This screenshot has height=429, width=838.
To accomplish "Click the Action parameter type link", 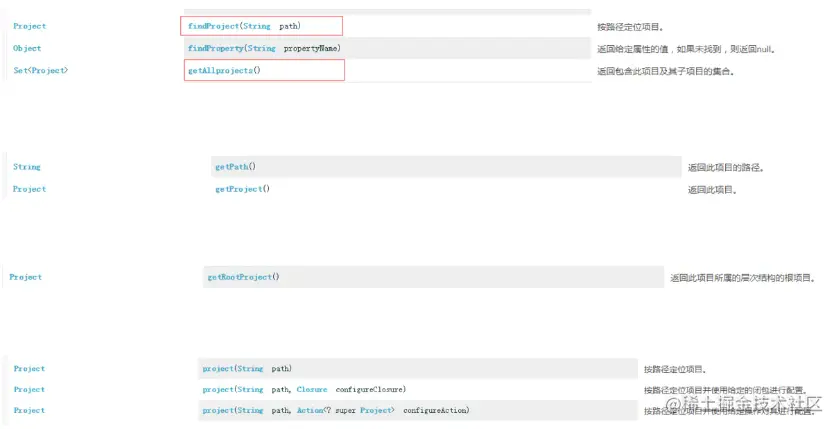I will pos(311,410).
